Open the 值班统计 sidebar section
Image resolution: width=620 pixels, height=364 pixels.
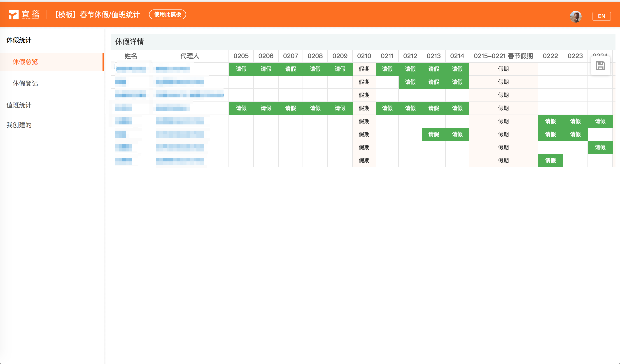pyautogui.click(x=19, y=105)
